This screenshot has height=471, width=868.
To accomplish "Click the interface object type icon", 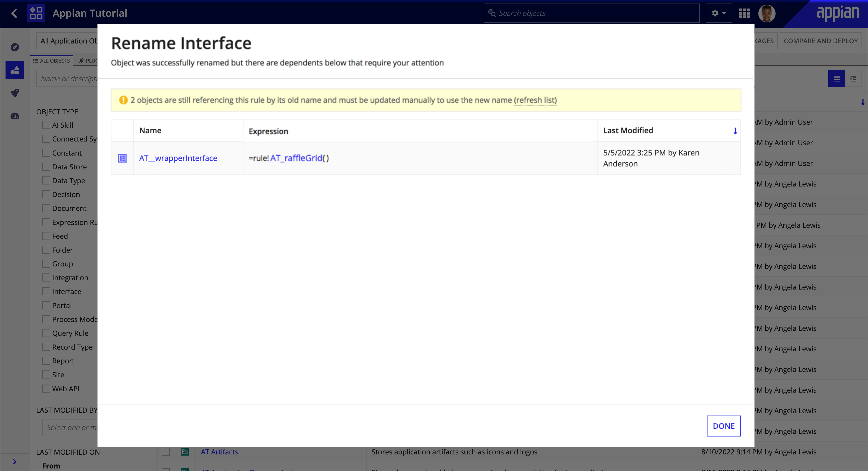I will (x=122, y=158).
